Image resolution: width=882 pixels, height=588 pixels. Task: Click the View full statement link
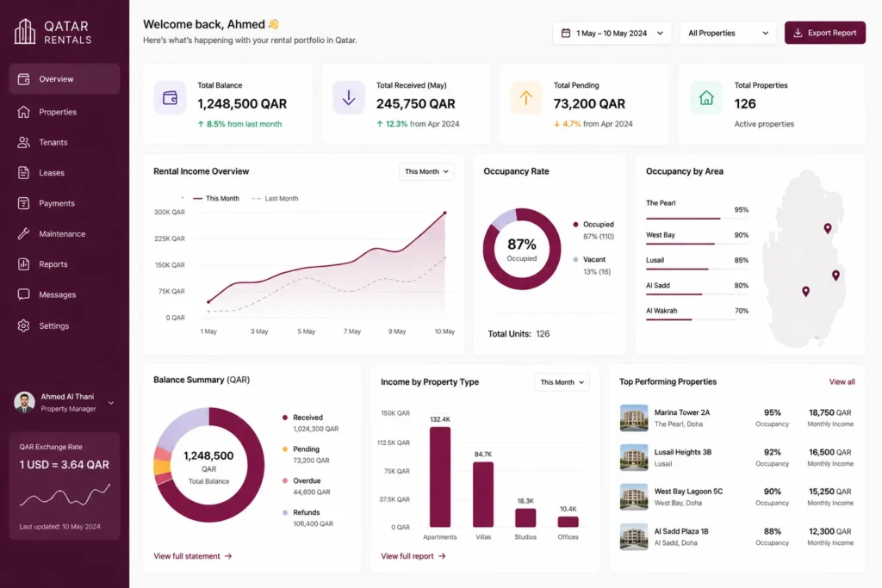coord(193,556)
